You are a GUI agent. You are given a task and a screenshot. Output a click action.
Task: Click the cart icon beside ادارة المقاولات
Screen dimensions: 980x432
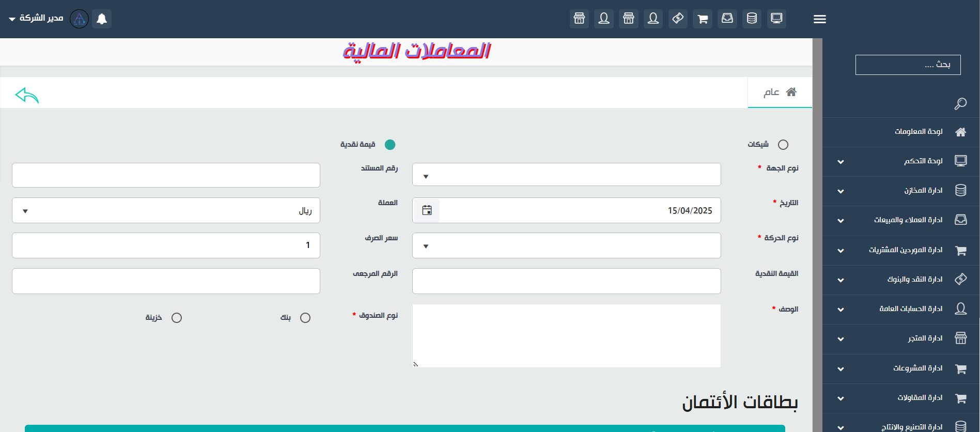(x=960, y=398)
